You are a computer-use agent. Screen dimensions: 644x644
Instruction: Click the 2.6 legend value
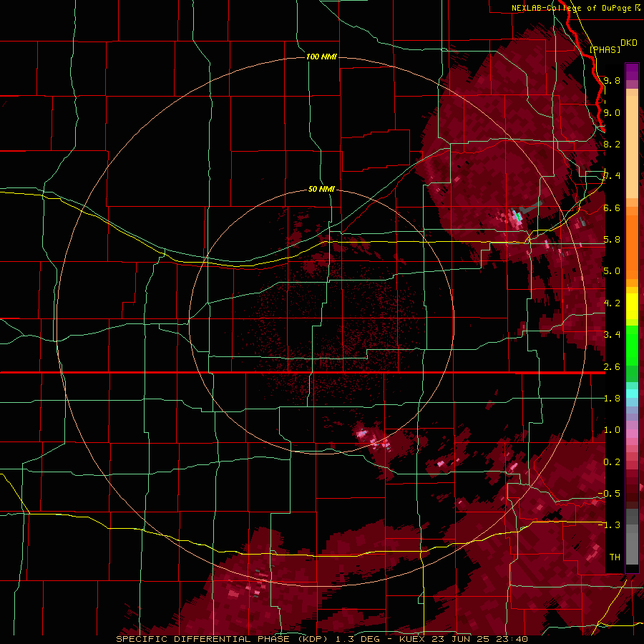[612, 367]
